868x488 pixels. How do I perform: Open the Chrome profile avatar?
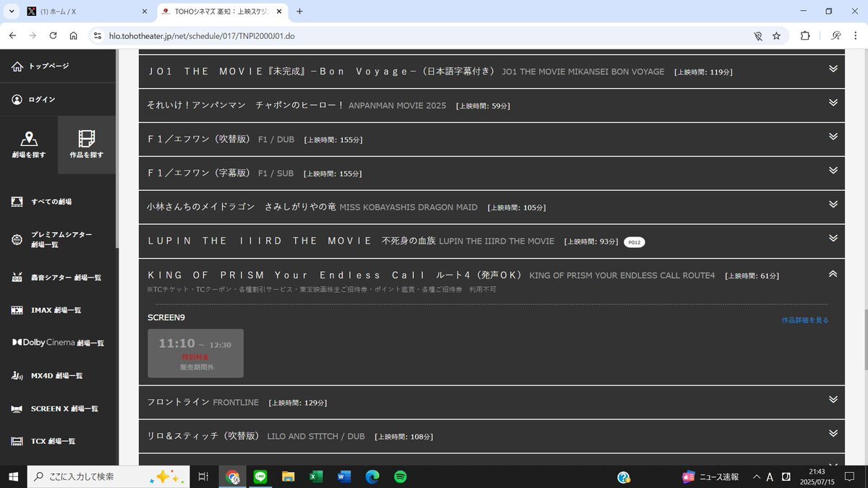pos(835,35)
